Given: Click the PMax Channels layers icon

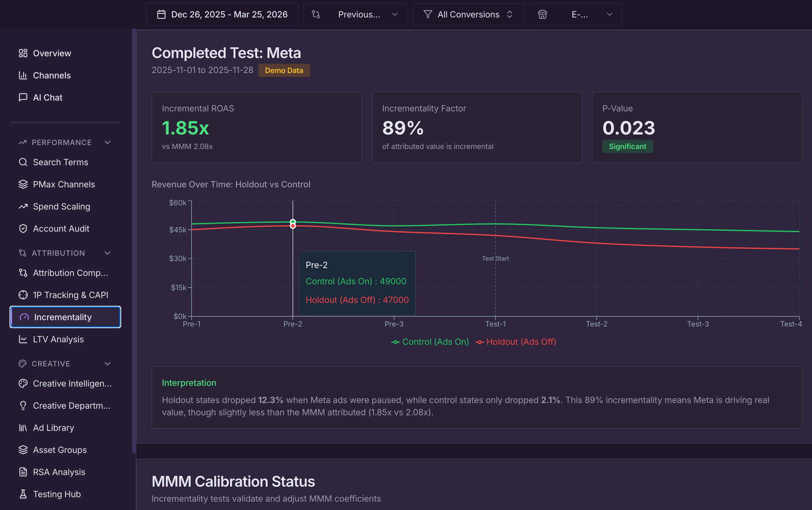Looking at the screenshot, I should click(23, 184).
